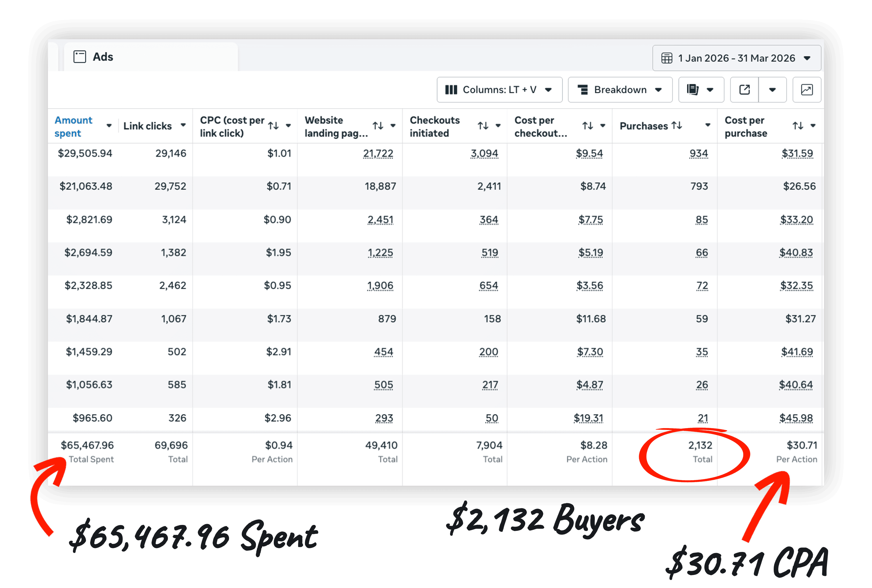872x588 pixels.
Task: Click sort arrows on Cost per checkout column
Action: point(588,126)
